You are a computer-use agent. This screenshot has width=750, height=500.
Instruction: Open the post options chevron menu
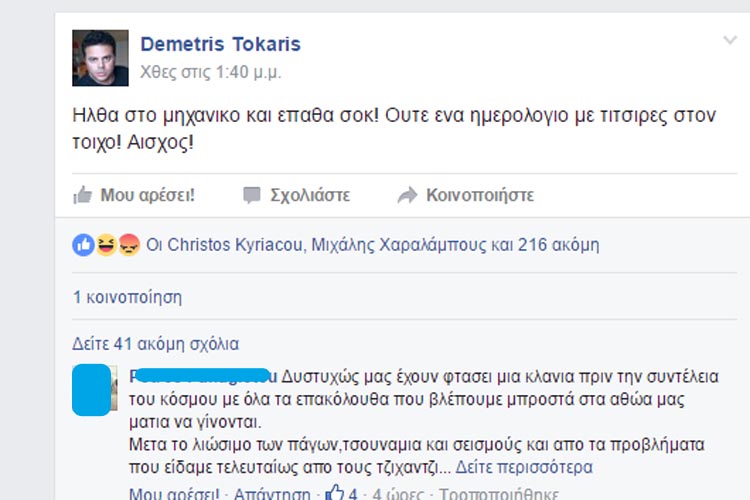pos(729,41)
